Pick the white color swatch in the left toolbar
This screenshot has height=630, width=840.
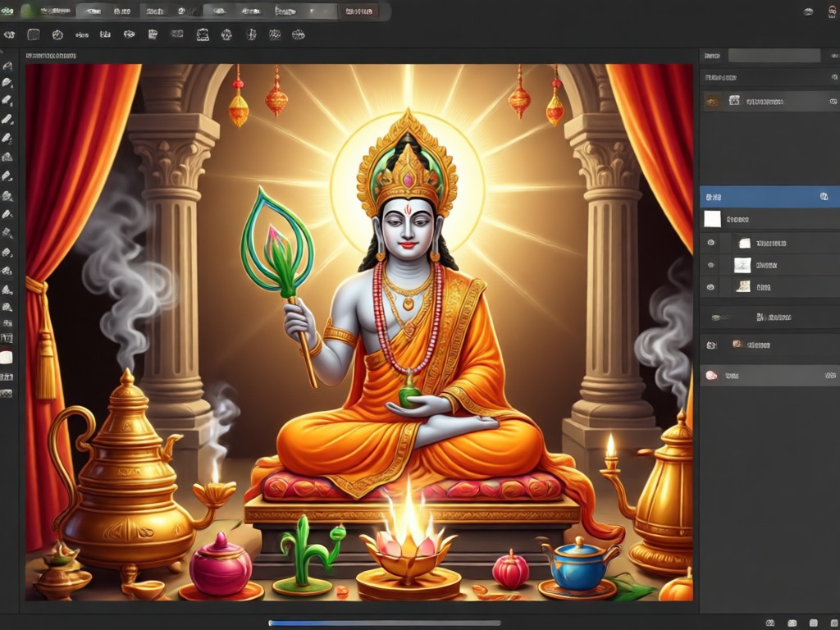tap(7, 358)
